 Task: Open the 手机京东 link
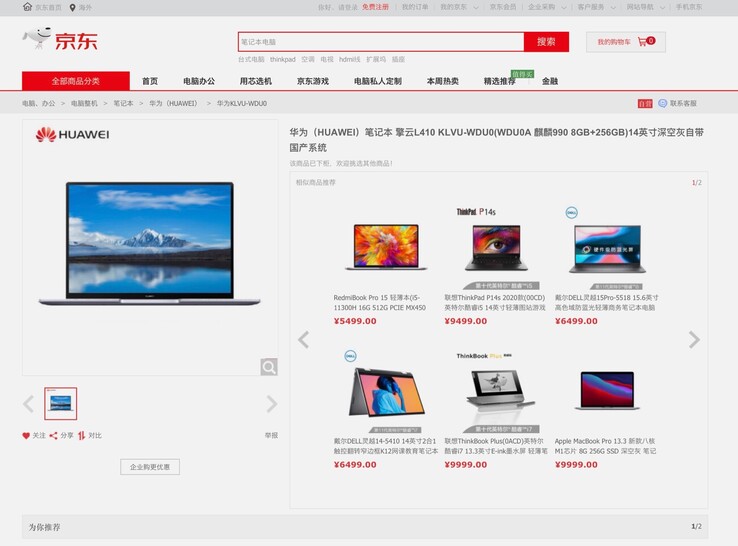click(689, 7)
